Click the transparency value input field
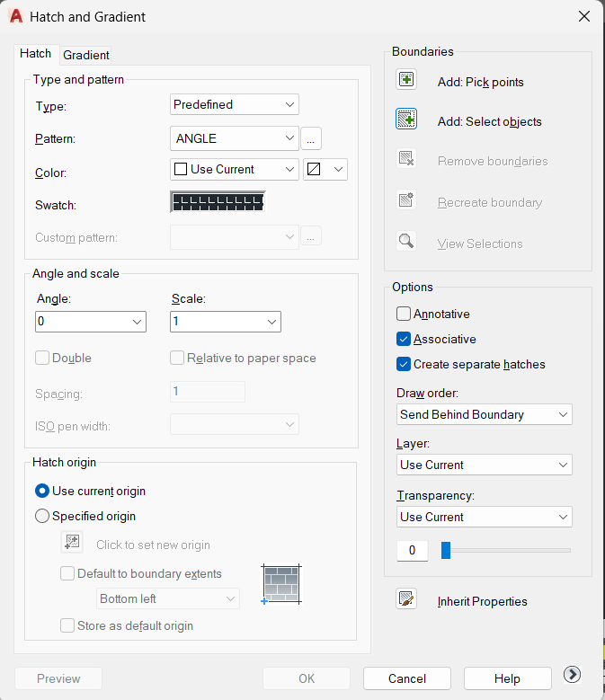Viewport: 605px width, 700px height. coord(412,550)
